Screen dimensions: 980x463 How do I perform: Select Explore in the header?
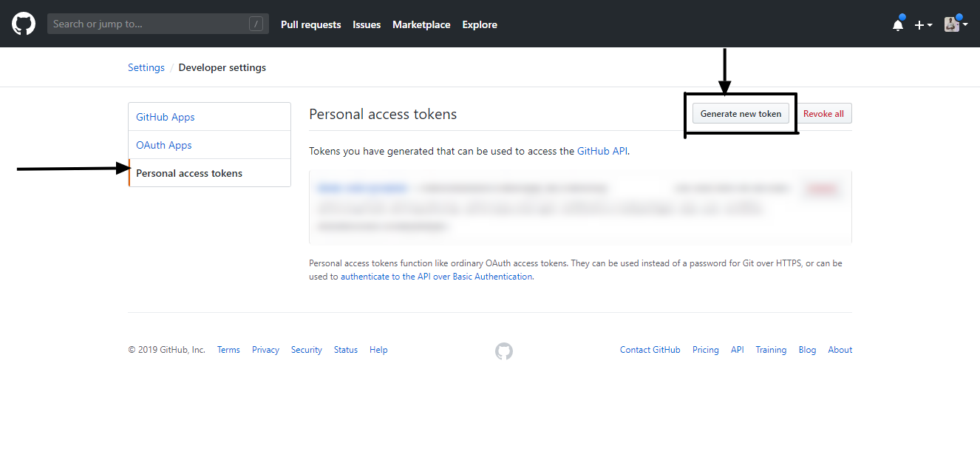click(x=480, y=24)
